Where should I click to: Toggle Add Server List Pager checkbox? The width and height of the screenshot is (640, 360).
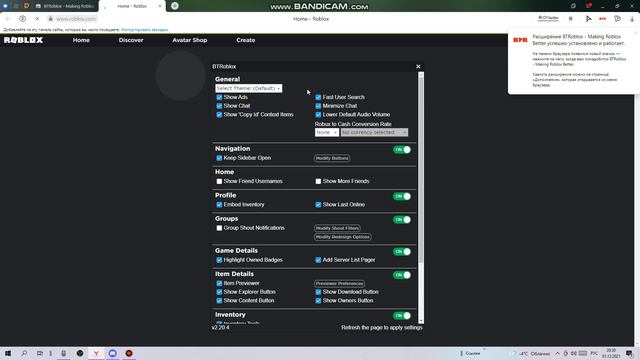coord(318,260)
